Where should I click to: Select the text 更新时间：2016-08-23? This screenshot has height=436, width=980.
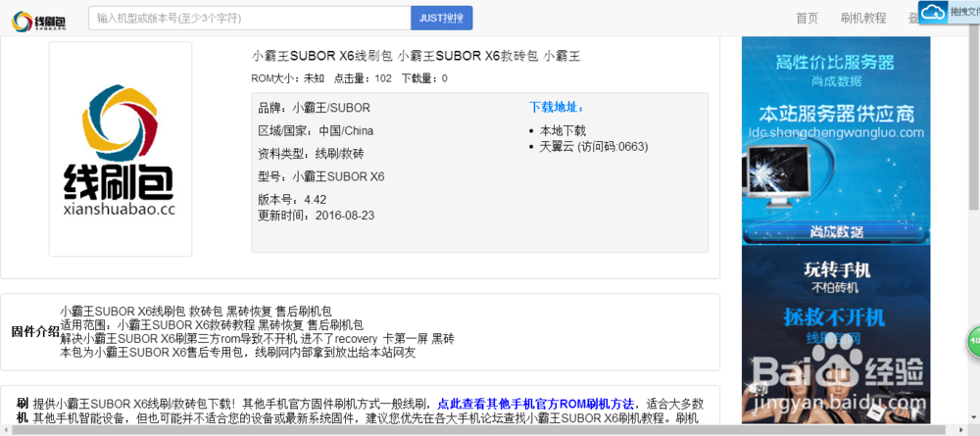(x=316, y=216)
